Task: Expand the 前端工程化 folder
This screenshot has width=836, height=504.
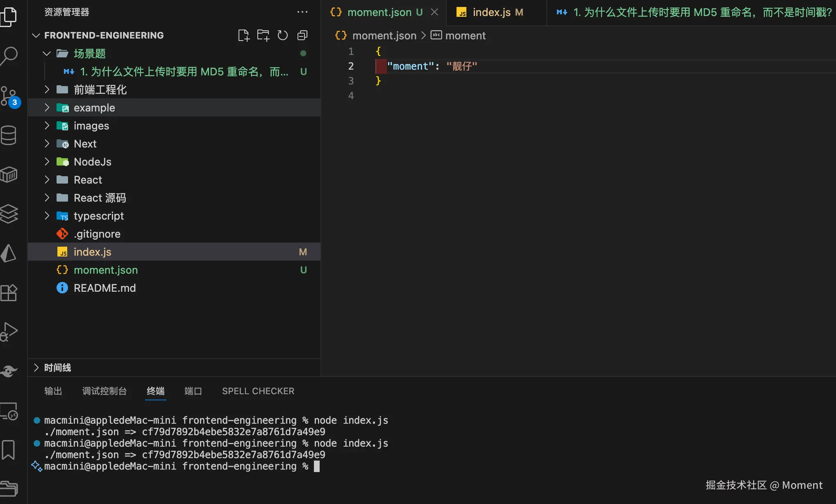Action: 100,90
